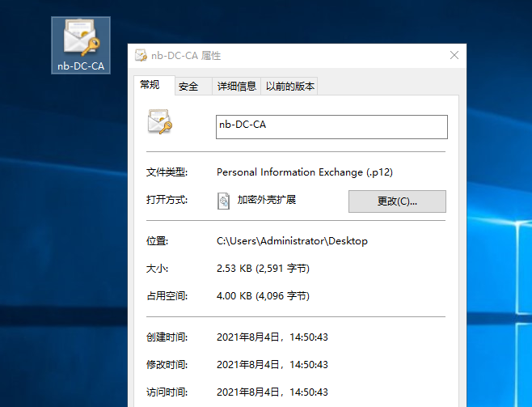Open the 详细信息 tab
The height and width of the screenshot is (407, 532).
[236, 87]
